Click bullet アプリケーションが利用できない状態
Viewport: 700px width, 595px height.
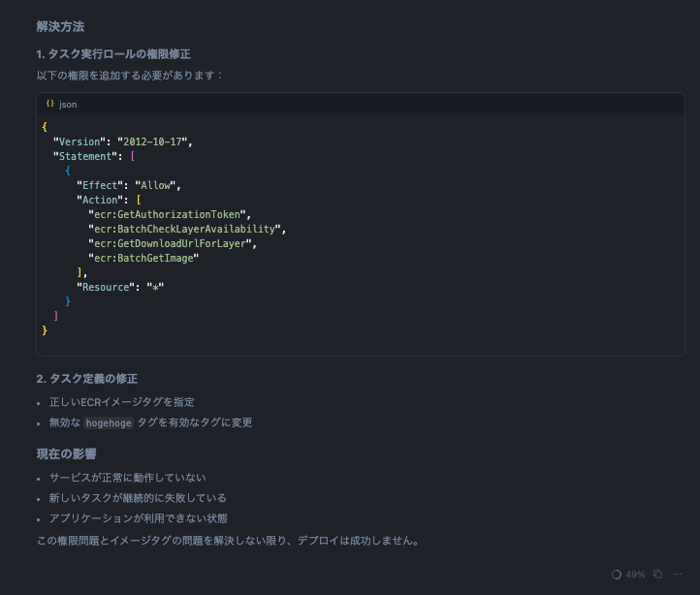click(x=139, y=518)
